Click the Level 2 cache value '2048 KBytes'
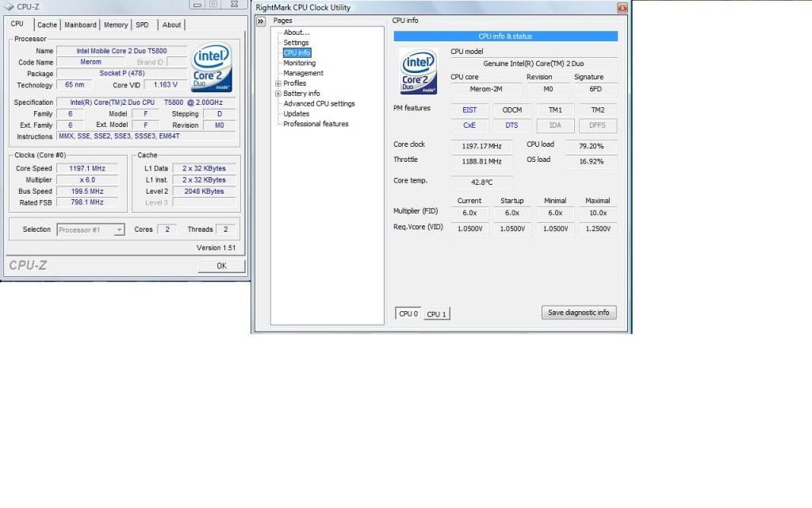Image resolution: width=812 pixels, height=508 pixels. click(x=204, y=191)
